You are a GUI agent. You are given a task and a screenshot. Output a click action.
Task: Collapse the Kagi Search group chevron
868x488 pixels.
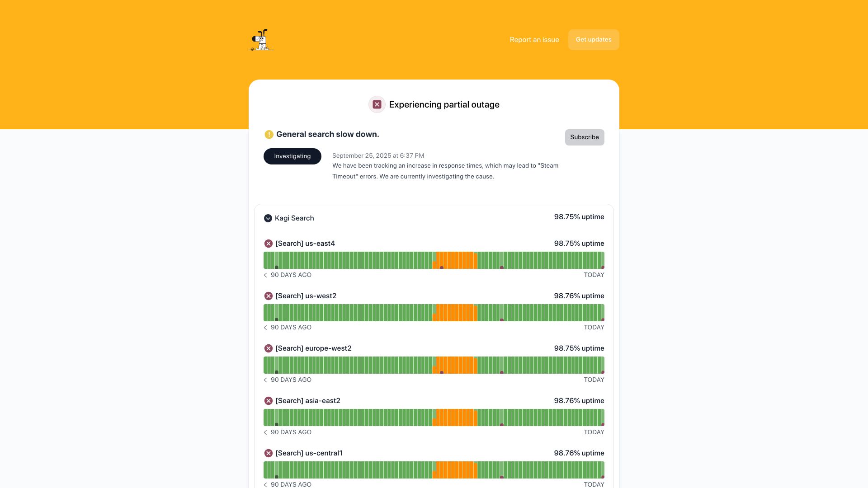tap(268, 218)
